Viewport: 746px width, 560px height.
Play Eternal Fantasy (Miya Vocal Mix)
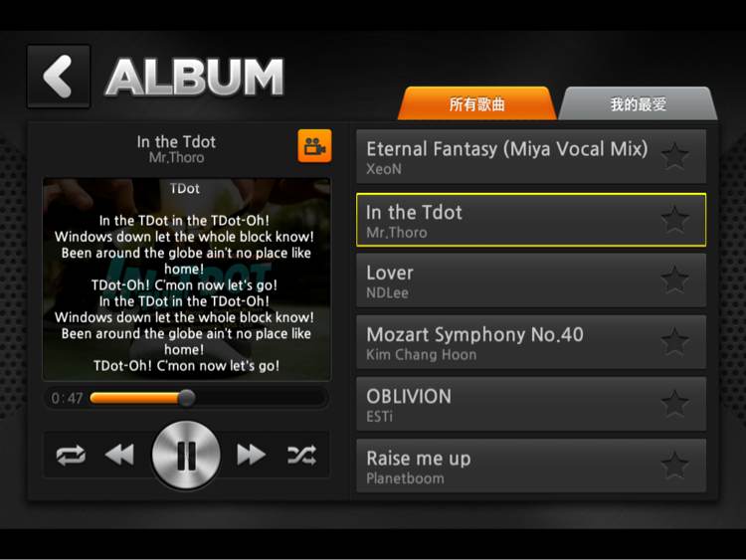click(531, 156)
